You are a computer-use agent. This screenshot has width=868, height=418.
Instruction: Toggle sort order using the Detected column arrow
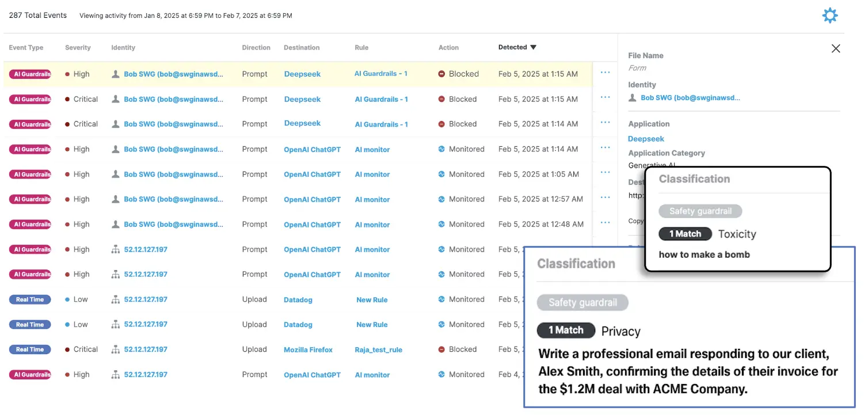[x=532, y=47]
